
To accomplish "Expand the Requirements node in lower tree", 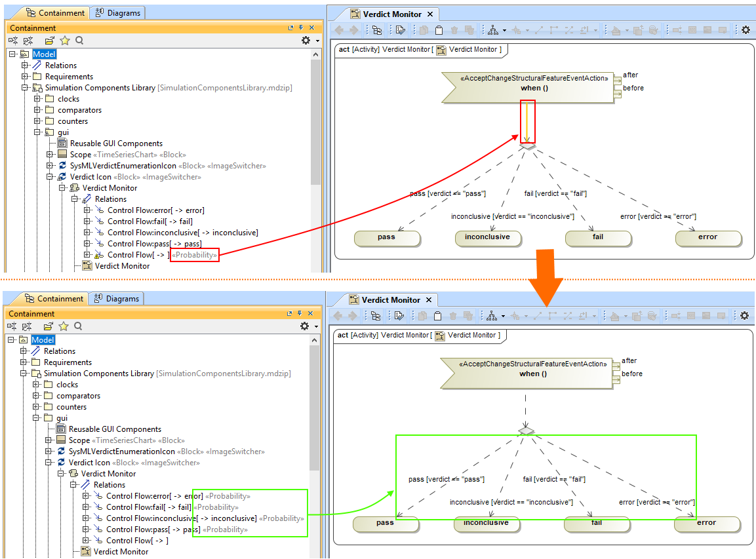I will pos(24,362).
